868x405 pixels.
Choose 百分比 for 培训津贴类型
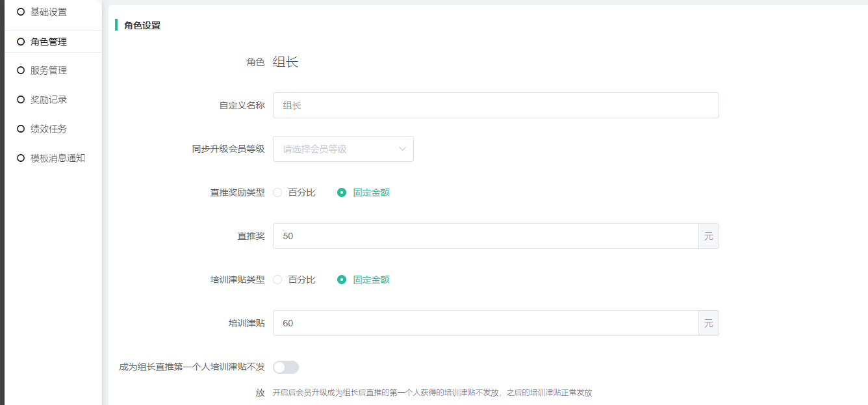point(278,280)
